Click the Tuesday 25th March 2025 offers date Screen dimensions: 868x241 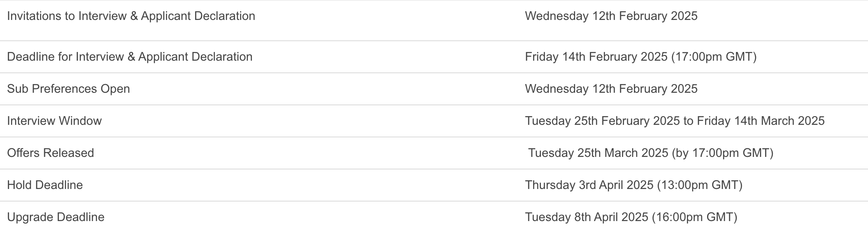(x=598, y=153)
